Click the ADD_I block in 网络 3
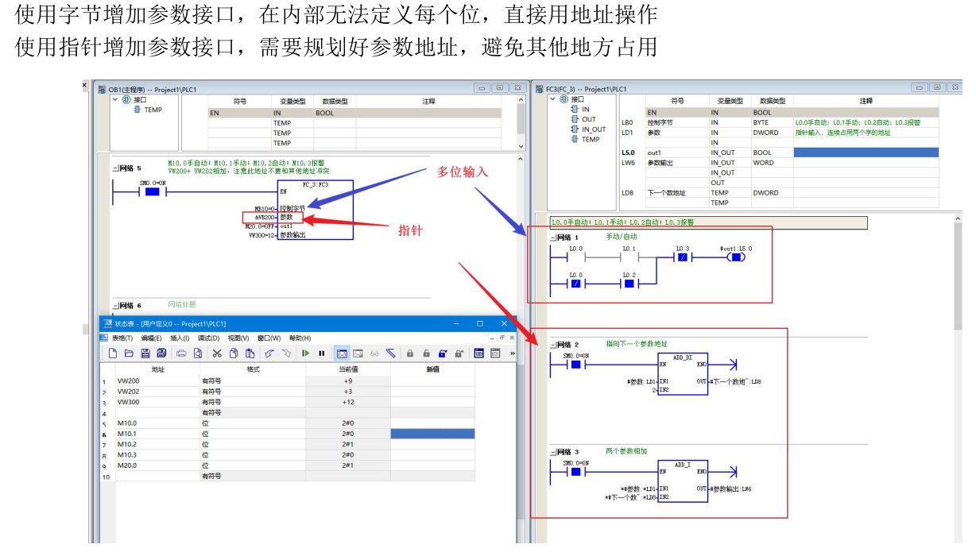The image size is (976, 560). 683,483
